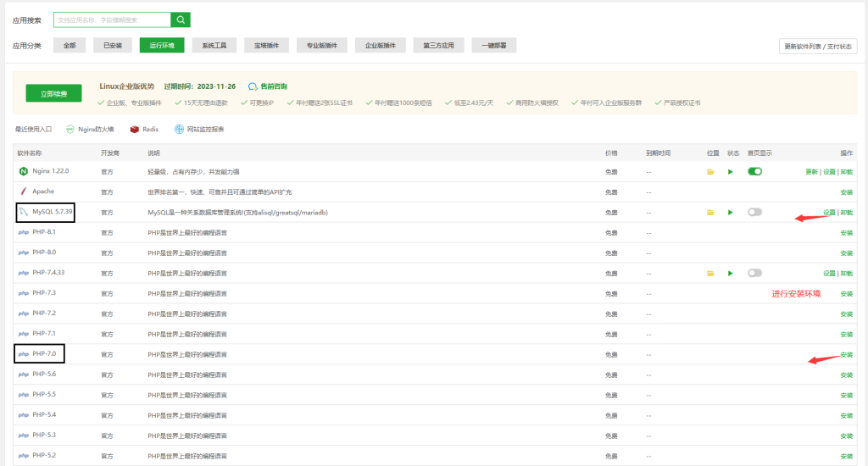Screen dimensions: 868x466
Task: Select the 运行环境 category tab
Action: pos(162,46)
